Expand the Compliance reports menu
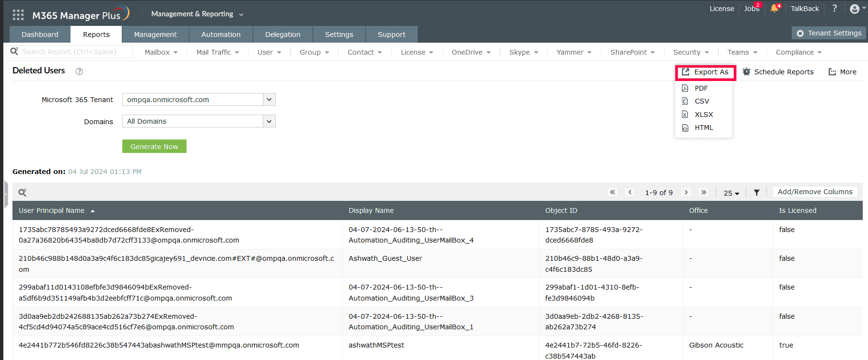 coord(799,52)
